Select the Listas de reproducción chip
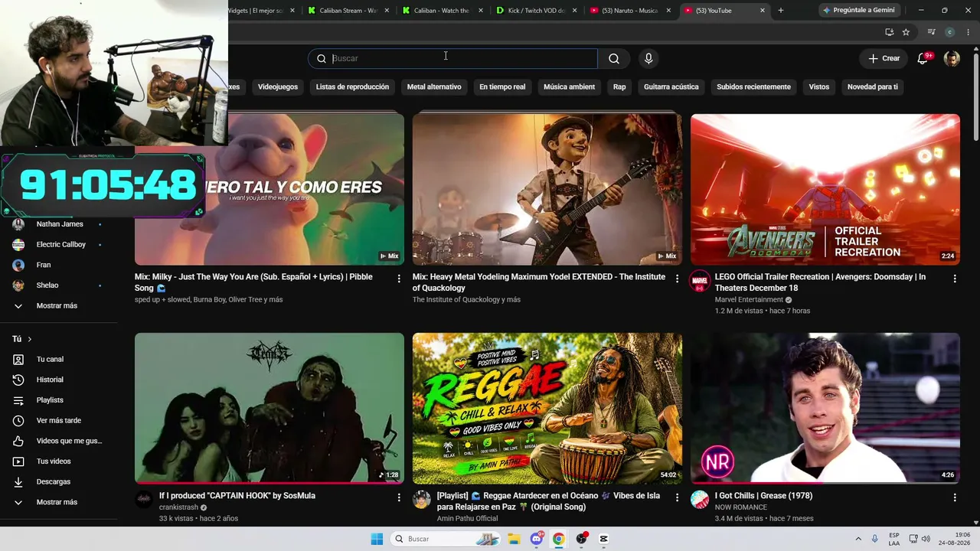 pyautogui.click(x=352, y=86)
